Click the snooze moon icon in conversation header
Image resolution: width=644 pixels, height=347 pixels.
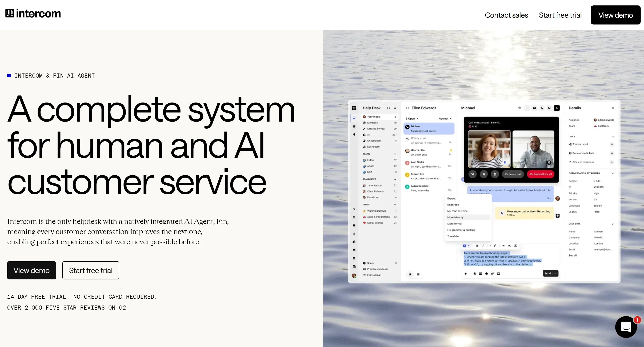[549, 108]
